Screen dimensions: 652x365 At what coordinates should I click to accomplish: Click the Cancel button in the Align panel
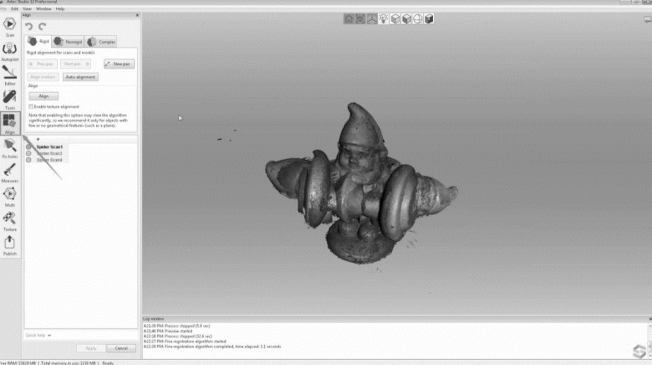(121, 348)
